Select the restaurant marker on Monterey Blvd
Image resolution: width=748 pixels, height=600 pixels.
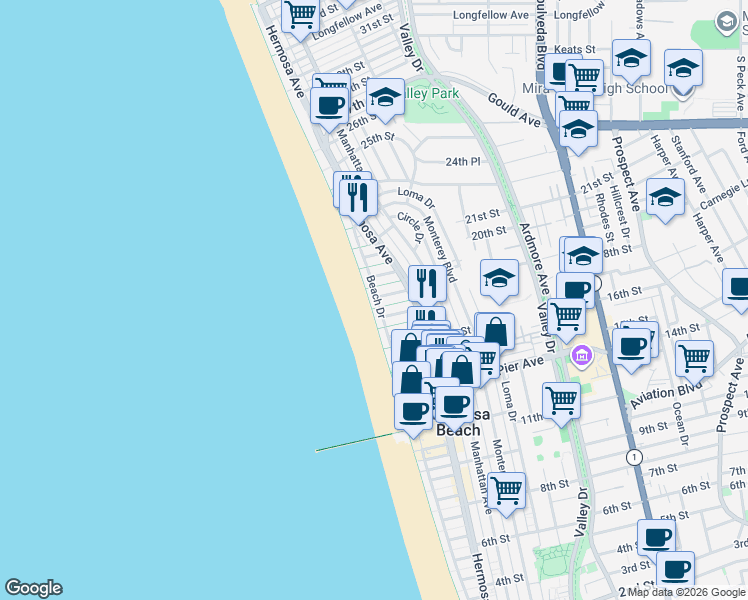tap(427, 285)
